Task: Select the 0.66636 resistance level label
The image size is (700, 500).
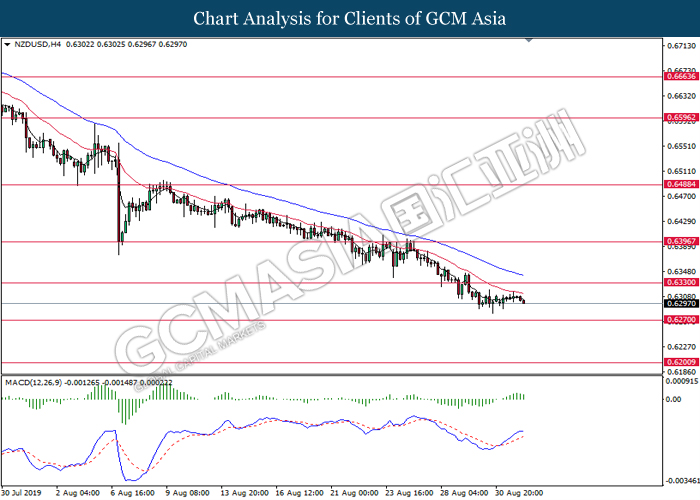Action: coord(681,76)
